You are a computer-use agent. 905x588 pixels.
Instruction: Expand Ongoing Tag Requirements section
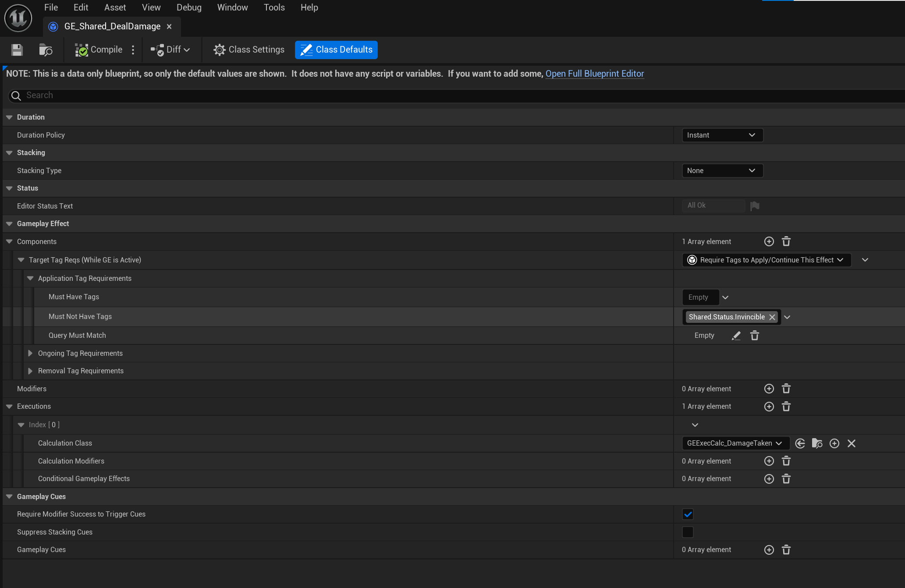tap(30, 353)
